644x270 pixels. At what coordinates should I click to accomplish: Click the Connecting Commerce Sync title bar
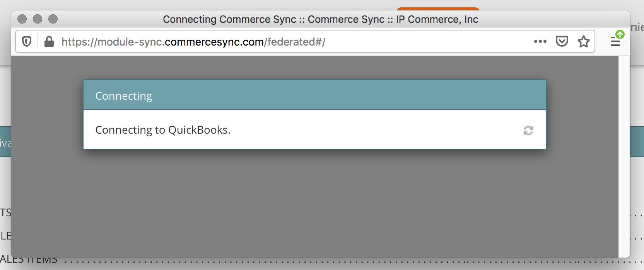click(320, 19)
